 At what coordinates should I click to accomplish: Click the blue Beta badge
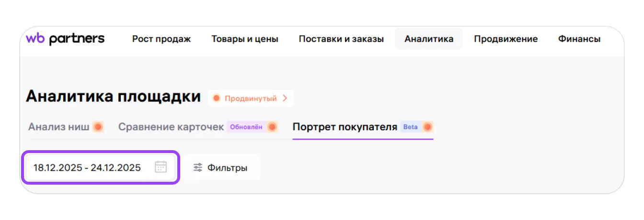point(410,127)
